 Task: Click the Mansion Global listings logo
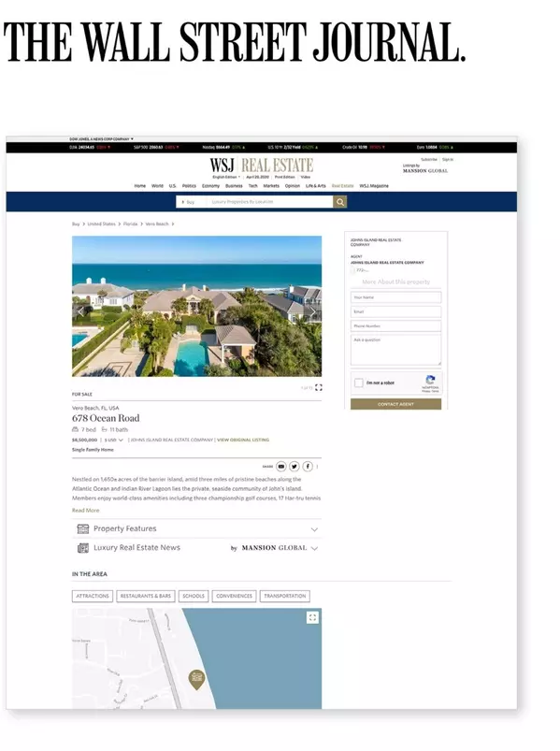point(425,170)
